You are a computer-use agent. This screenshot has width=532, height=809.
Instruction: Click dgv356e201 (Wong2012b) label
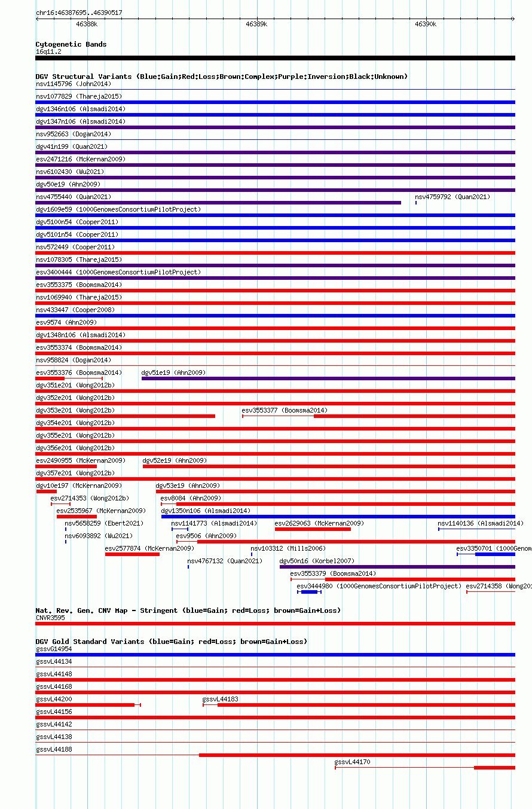point(75,448)
